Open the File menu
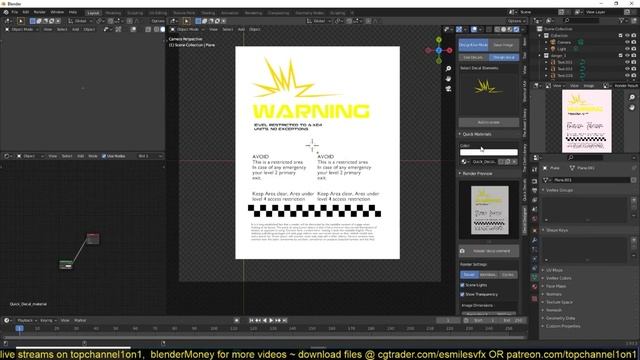The width and height of the screenshot is (640, 360). tap(15, 12)
